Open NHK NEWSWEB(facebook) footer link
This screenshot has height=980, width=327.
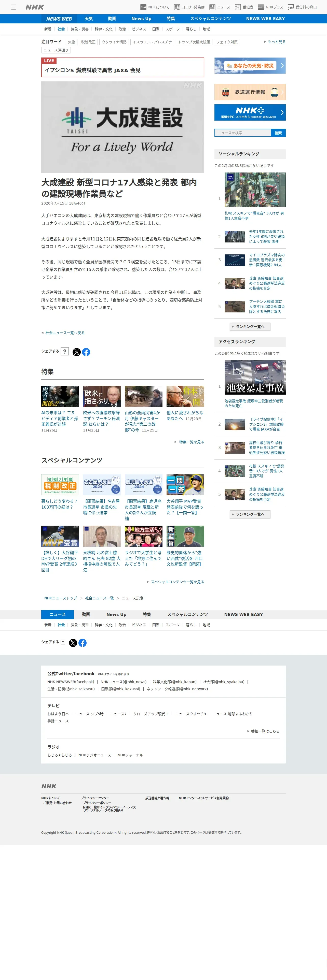pos(71,682)
